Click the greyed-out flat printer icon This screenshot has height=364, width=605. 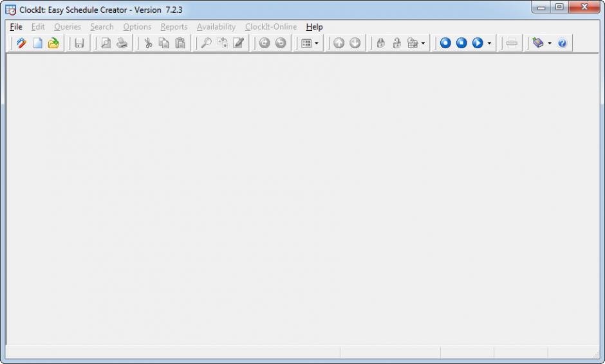click(x=512, y=43)
